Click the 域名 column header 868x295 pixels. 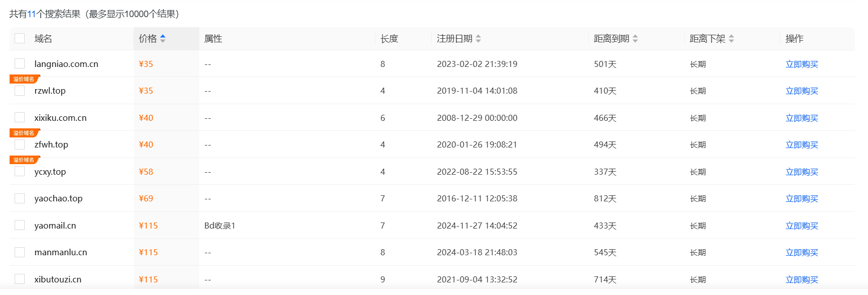43,39
